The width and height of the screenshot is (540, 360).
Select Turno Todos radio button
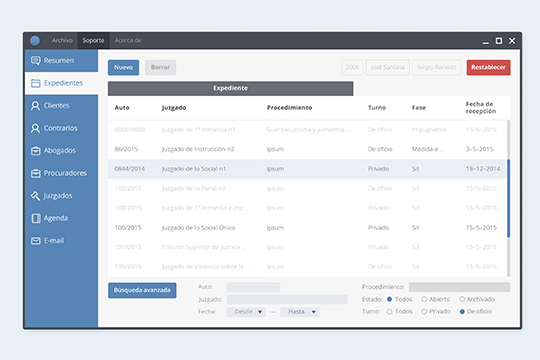(x=390, y=311)
